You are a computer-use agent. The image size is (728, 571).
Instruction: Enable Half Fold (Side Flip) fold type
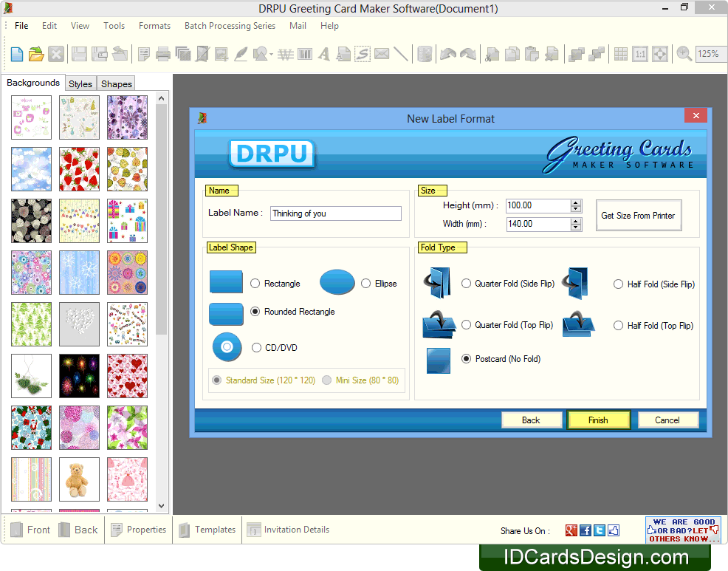[x=617, y=284]
